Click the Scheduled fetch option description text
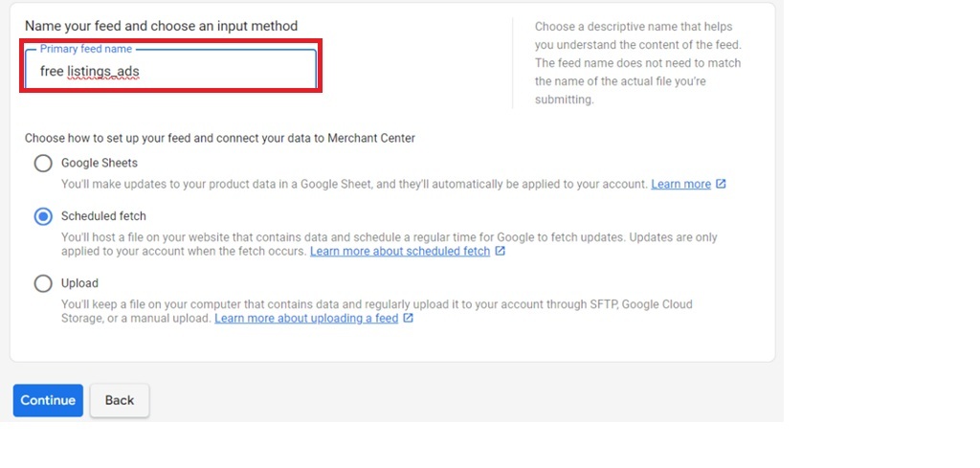Viewport: 980px width, 468px height. pos(383,237)
